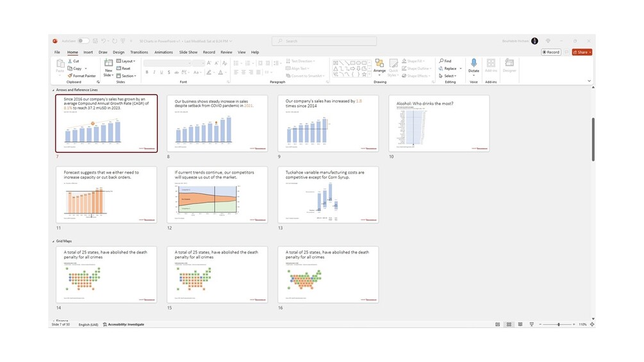The width and height of the screenshot is (644, 362).
Task: Click the zoom slider handle
Action: click(x=559, y=325)
